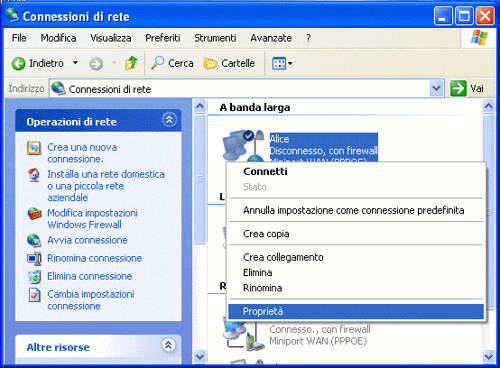The height and width of the screenshot is (368, 500).
Task: Click the Rinomina connessione icon
Action: point(34,259)
